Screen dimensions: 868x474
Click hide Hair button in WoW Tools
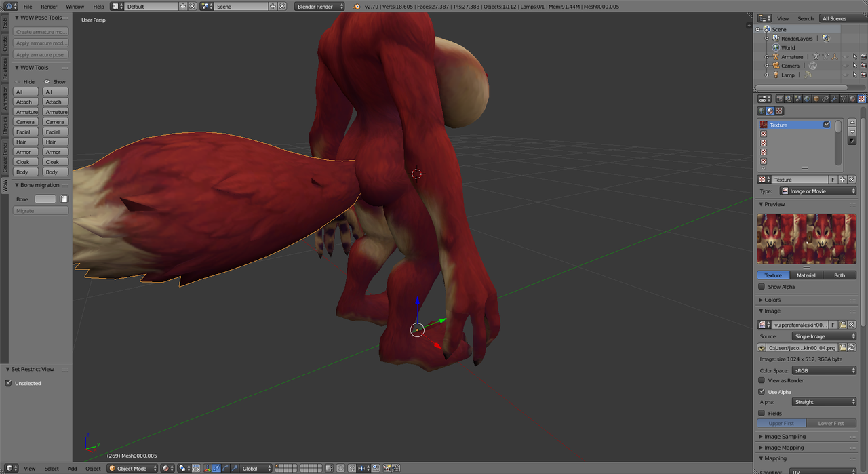[x=26, y=142]
